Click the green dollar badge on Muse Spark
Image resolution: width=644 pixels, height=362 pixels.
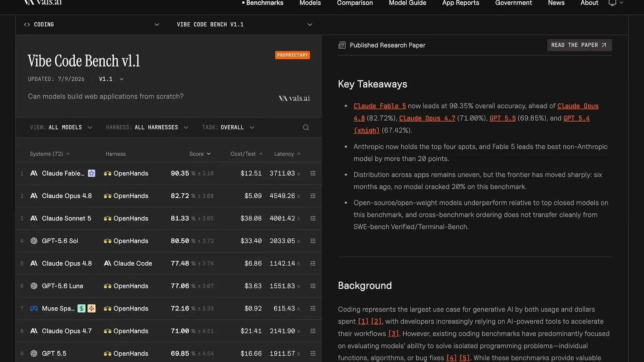pos(81,309)
